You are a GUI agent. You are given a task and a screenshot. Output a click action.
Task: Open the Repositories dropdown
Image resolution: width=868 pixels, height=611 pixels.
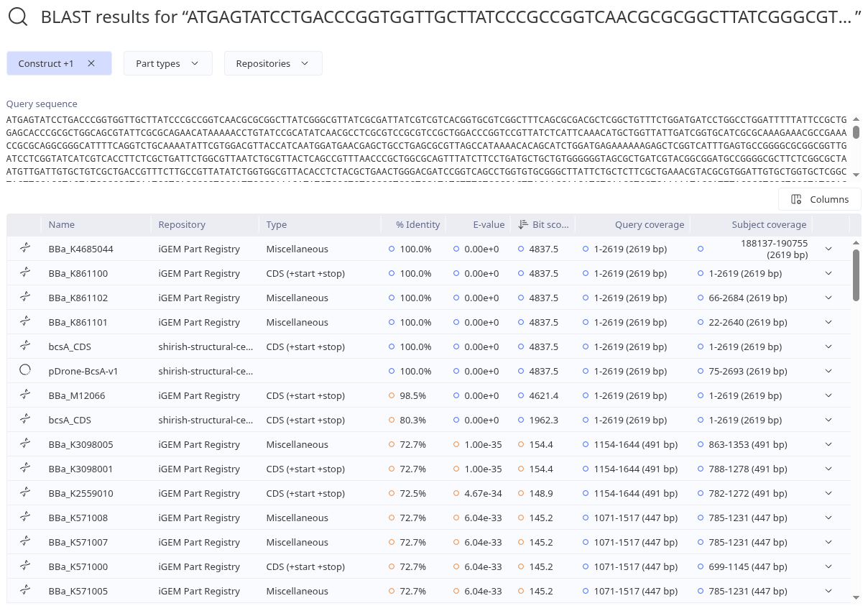[273, 63]
